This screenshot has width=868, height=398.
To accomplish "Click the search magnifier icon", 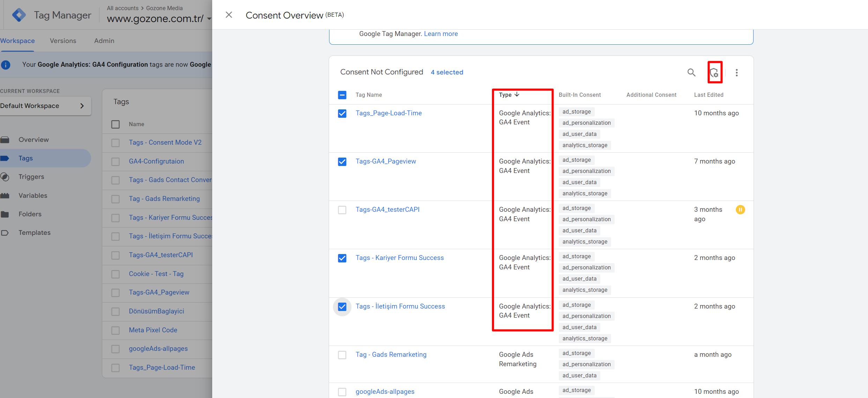I will point(691,72).
